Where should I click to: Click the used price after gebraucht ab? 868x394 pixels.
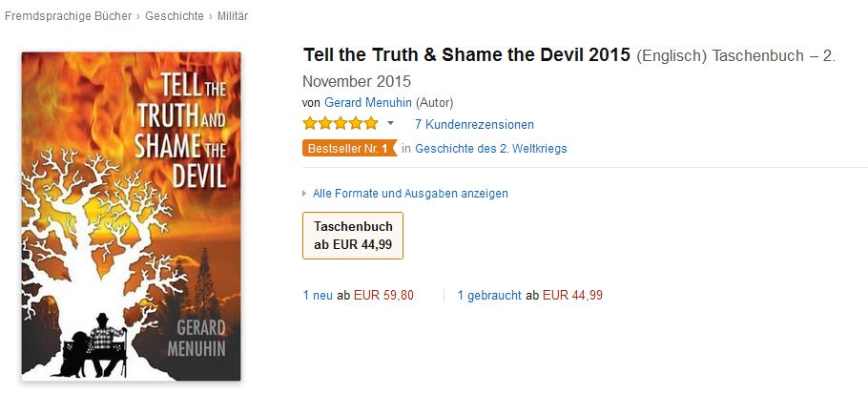tap(572, 296)
